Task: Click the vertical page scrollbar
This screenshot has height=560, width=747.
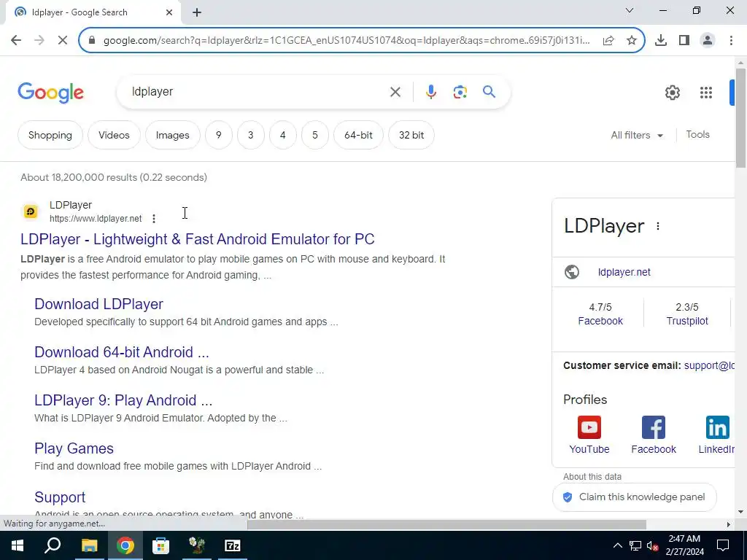Action: click(740, 117)
